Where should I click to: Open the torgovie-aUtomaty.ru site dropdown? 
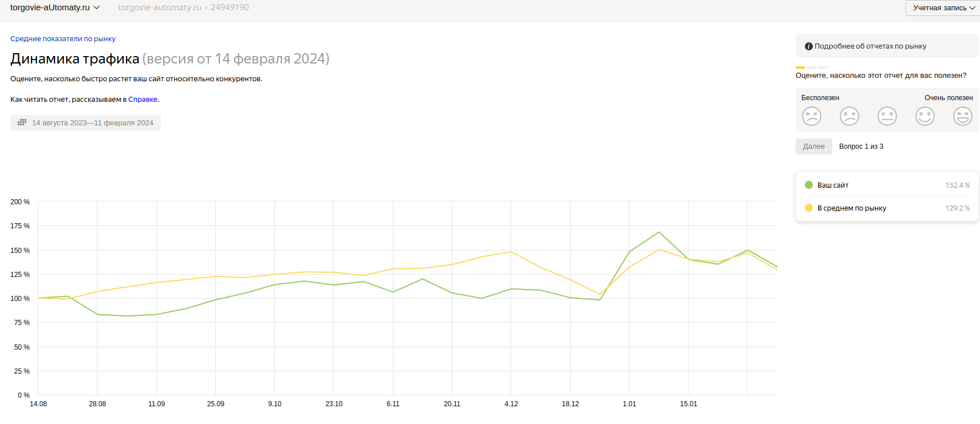tap(55, 7)
